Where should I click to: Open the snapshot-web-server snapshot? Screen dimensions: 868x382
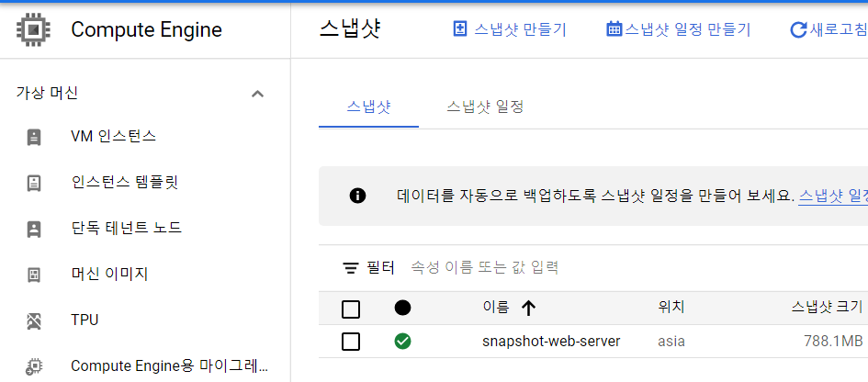pyautogui.click(x=551, y=342)
